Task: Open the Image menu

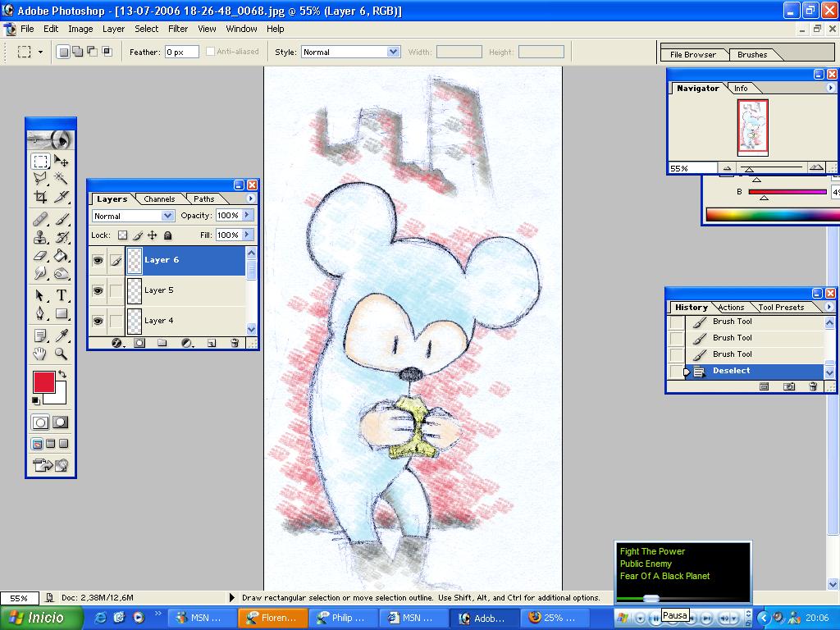Action: pos(80,29)
